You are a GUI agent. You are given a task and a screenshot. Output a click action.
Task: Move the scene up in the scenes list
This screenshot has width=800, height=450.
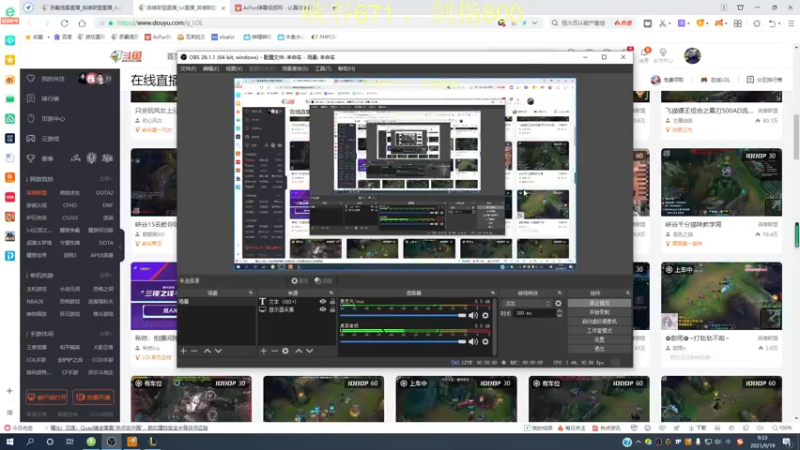tap(207, 351)
